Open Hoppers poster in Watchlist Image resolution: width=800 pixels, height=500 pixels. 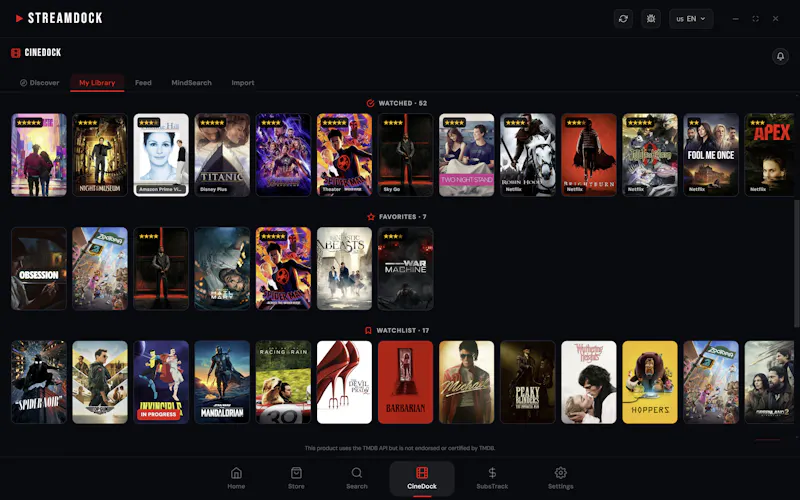point(650,382)
